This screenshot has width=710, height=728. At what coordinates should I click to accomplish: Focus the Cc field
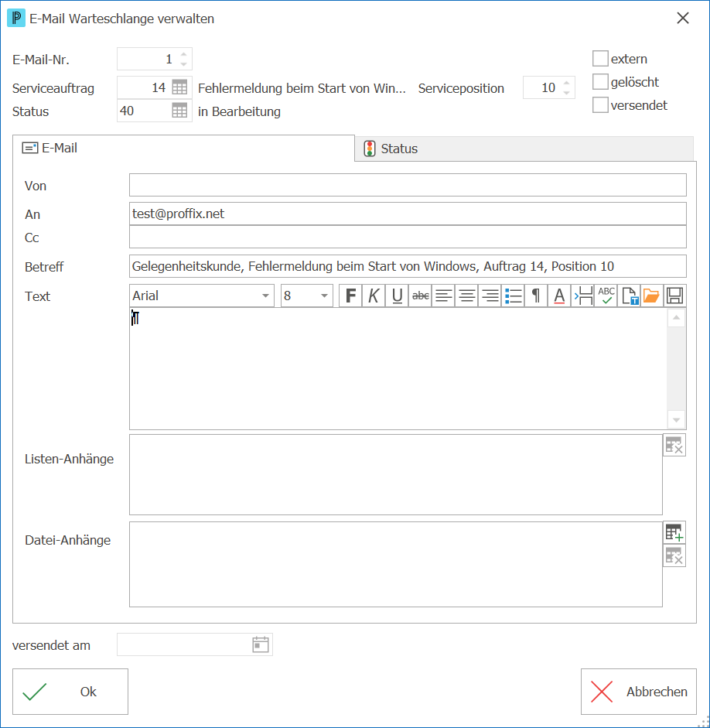click(x=408, y=238)
